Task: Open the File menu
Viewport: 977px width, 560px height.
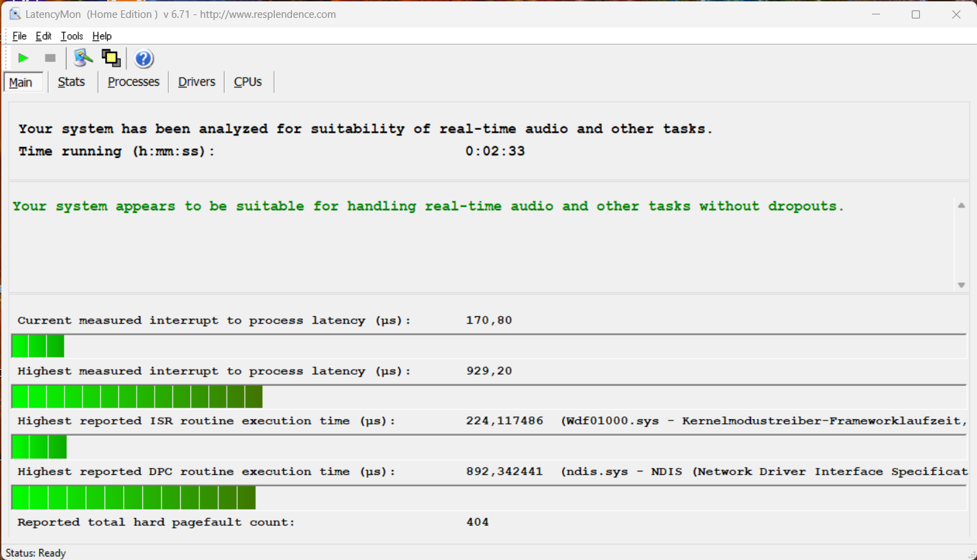Action: point(19,36)
